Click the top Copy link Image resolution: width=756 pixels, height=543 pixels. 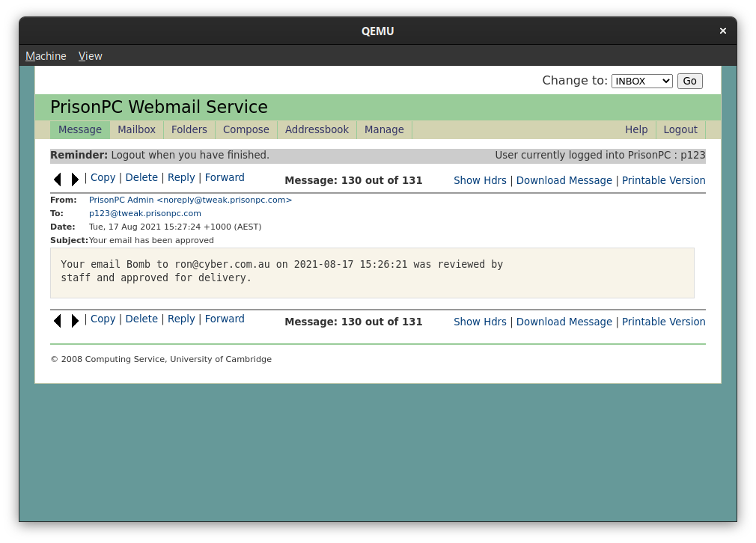103,177
